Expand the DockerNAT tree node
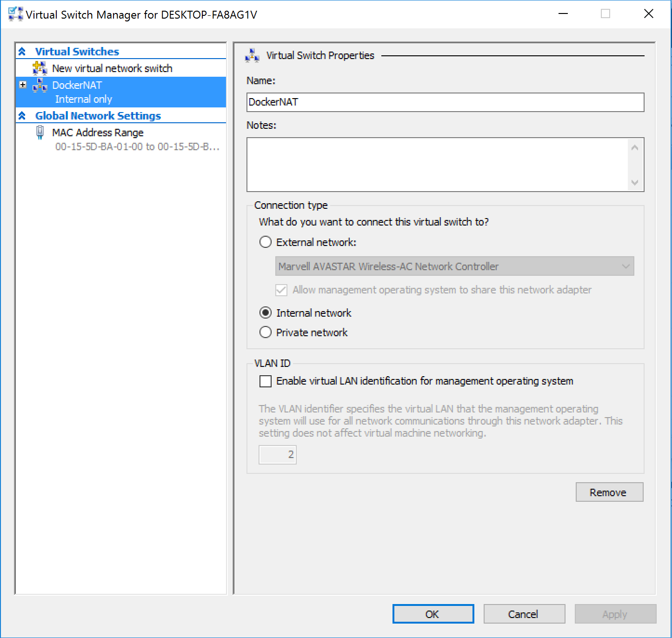This screenshot has width=672, height=638. (22, 85)
